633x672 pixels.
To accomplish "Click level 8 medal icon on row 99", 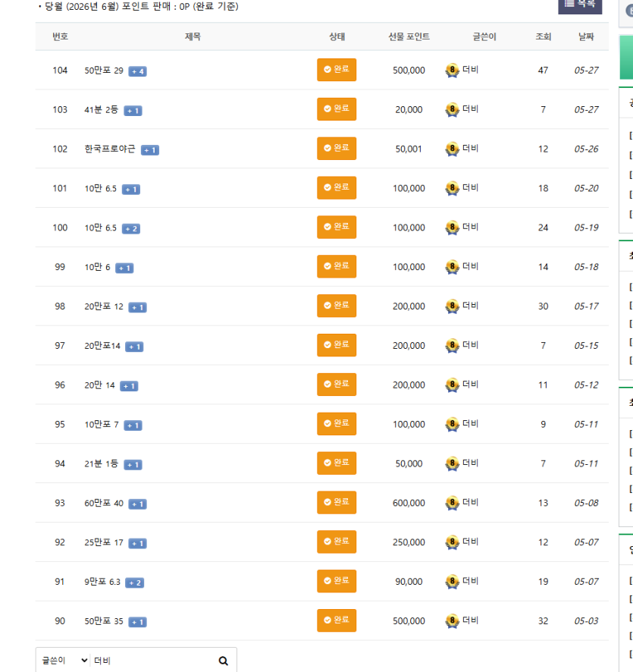I will [453, 267].
